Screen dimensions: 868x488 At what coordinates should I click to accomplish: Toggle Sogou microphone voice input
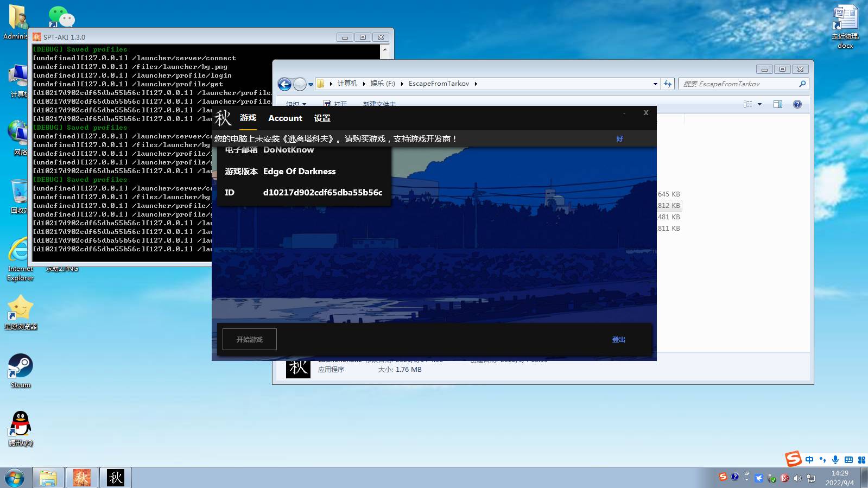pos(835,460)
